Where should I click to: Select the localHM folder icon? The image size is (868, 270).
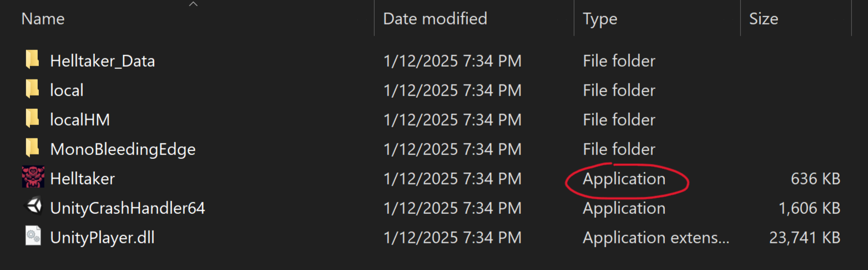point(32,119)
